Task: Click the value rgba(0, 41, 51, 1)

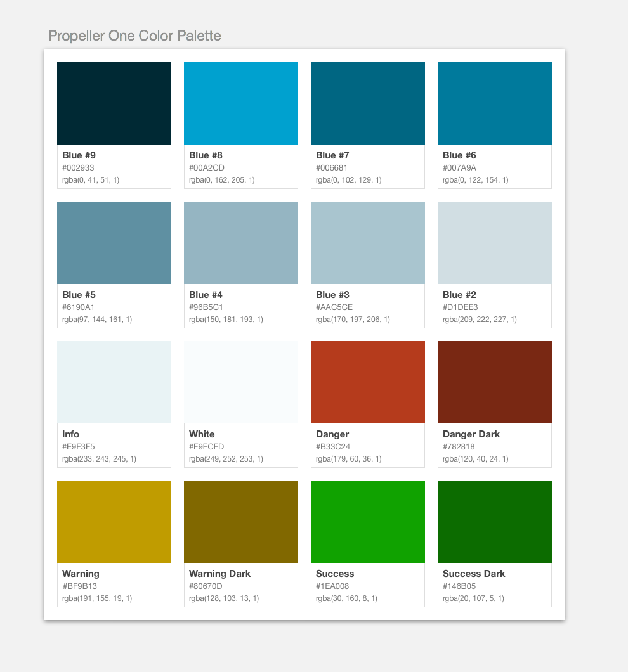Action: [x=91, y=180]
